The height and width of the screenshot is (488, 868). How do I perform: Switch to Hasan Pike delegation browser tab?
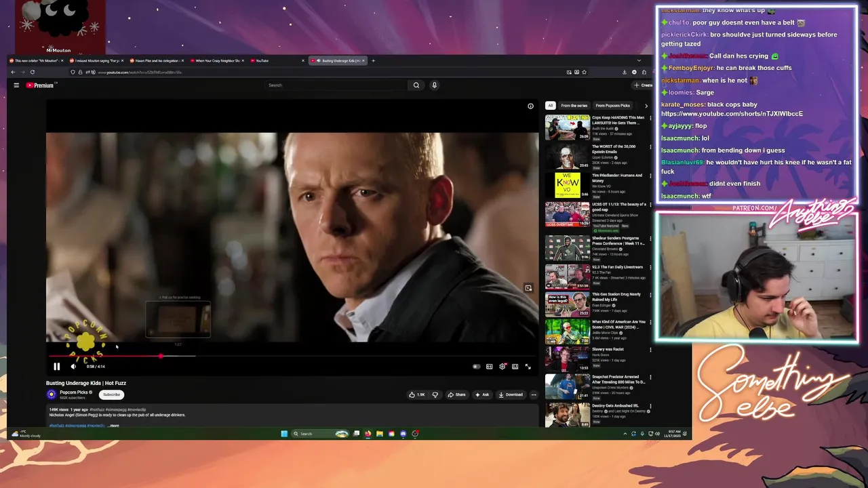pyautogui.click(x=156, y=60)
